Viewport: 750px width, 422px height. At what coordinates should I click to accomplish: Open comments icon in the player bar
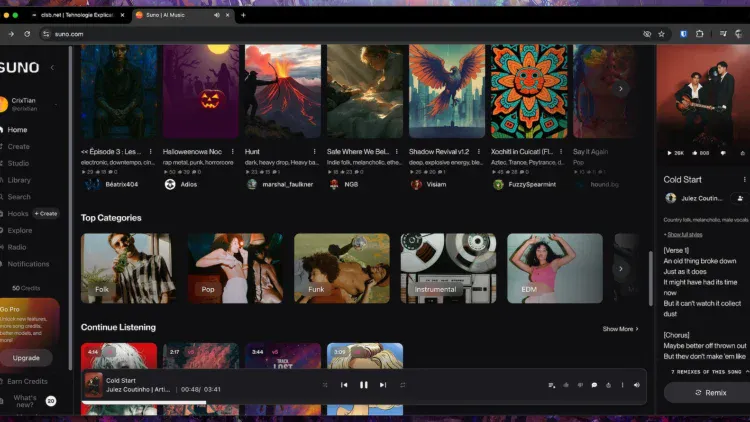594,384
